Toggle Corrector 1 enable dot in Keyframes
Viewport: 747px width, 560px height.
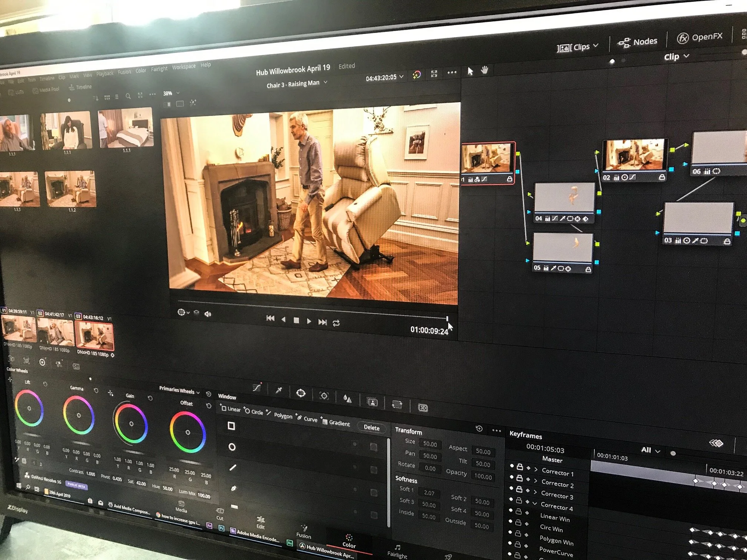(x=512, y=466)
